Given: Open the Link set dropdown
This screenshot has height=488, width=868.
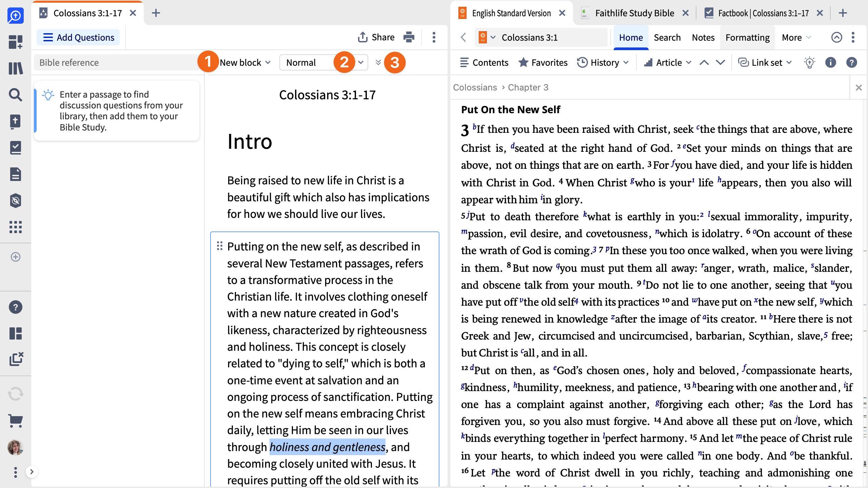Looking at the screenshot, I should pyautogui.click(x=765, y=63).
